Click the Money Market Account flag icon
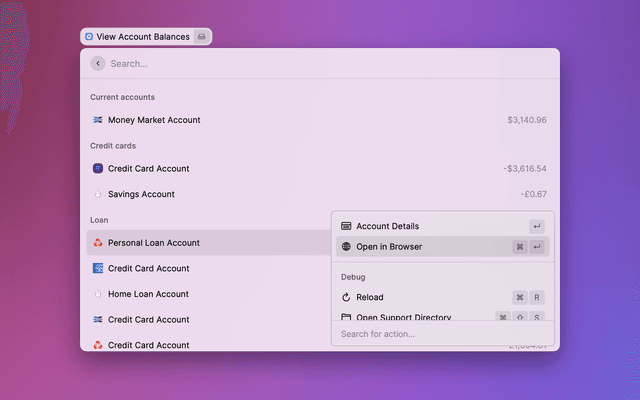Image resolution: width=640 pixels, height=400 pixels. (x=98, y=120)
